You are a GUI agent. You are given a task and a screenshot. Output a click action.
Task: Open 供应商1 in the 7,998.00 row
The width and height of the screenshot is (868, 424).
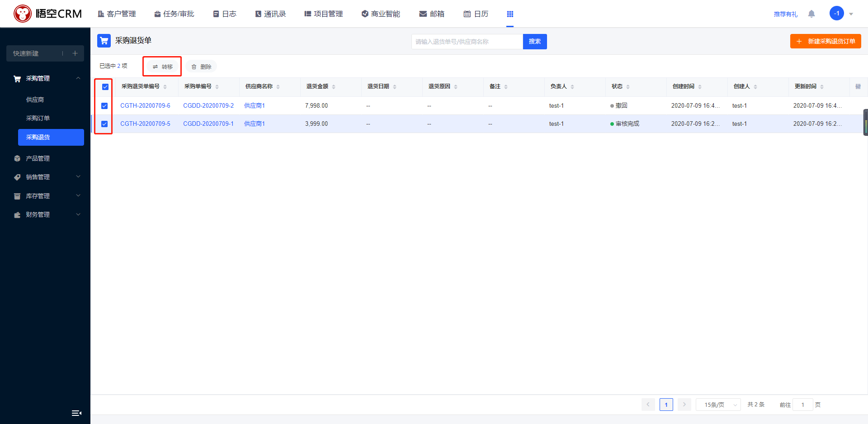pyautogui.click(x=255, y=105)
